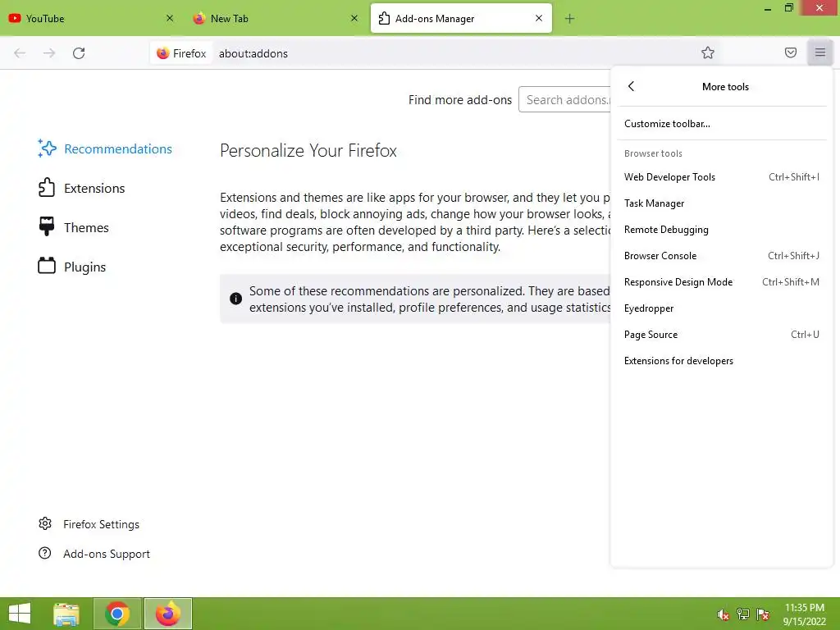This screenshot has height=630, width=840.
Task: Open Web Developer Tools
Action: click(722, 177)
